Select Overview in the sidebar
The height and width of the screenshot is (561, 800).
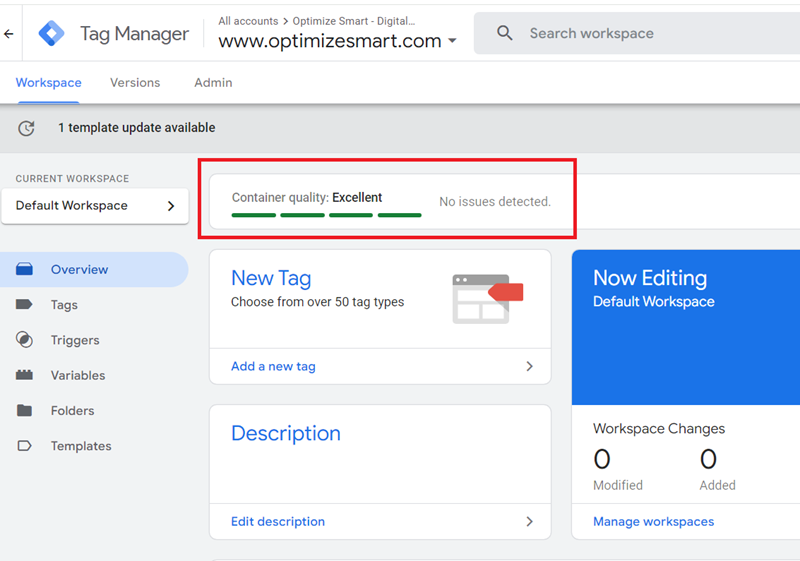(x=94, y=269)
